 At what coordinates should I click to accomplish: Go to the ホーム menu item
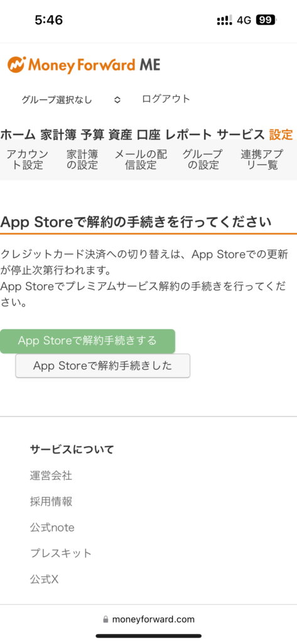click(x=18, y=135)
